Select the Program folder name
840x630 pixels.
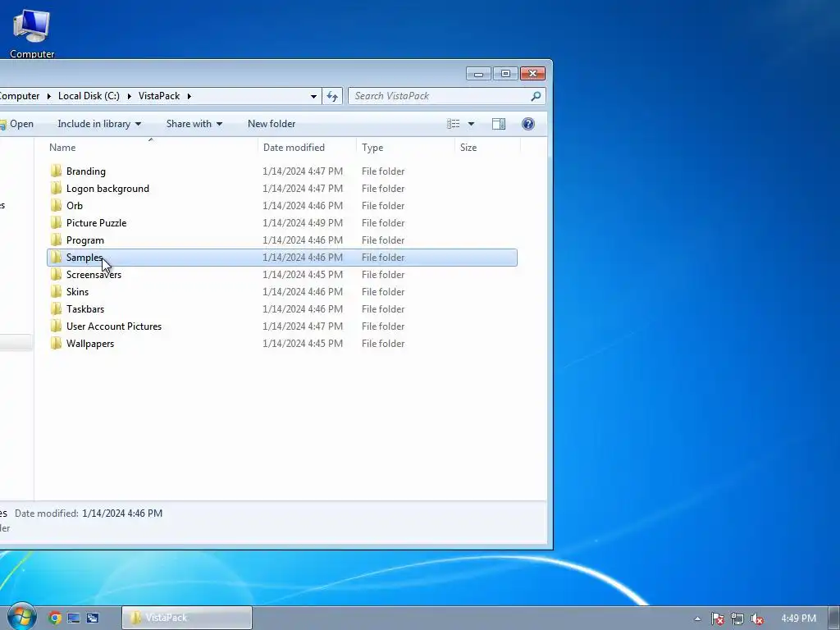tap(85, 240)
